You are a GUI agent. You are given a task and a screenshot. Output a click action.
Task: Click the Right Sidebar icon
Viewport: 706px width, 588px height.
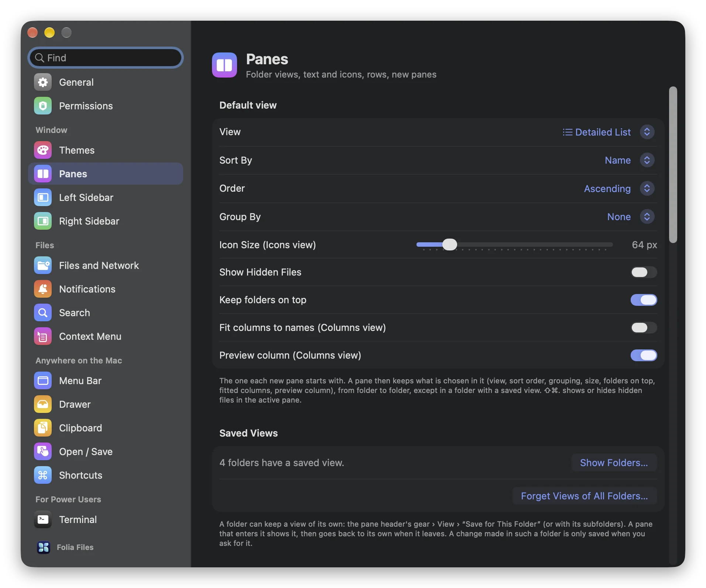tap(43, 221)
